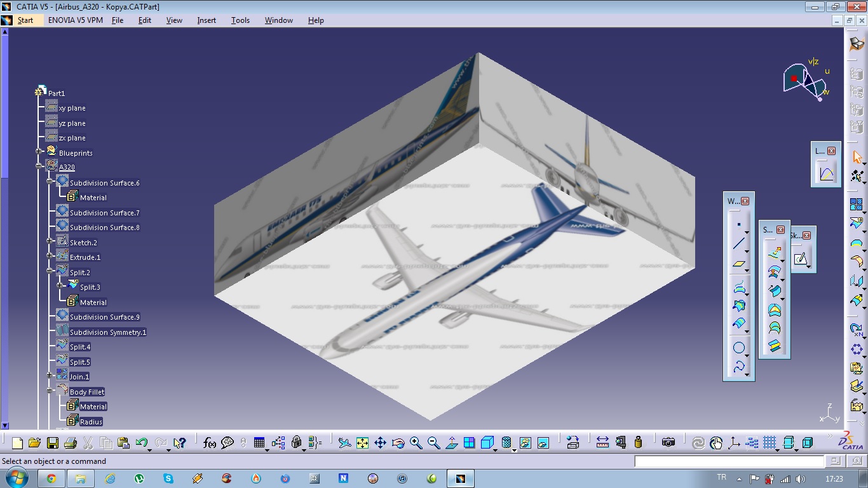Open the isometric view mode dropdown arrow
This screenshot has width=868, height=488.
496,449
